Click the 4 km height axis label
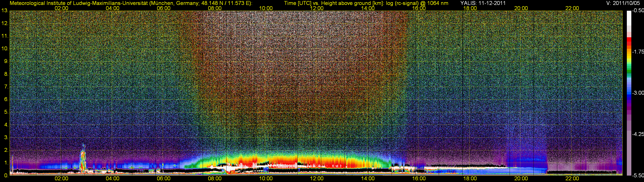Screen dimensions: 644x182 [x=6, y=125]
